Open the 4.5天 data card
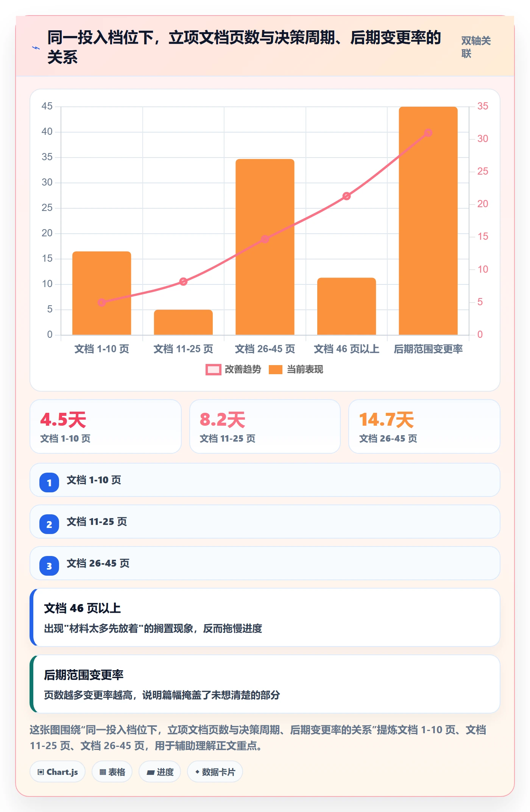530x812 pixels. (106, 426)
